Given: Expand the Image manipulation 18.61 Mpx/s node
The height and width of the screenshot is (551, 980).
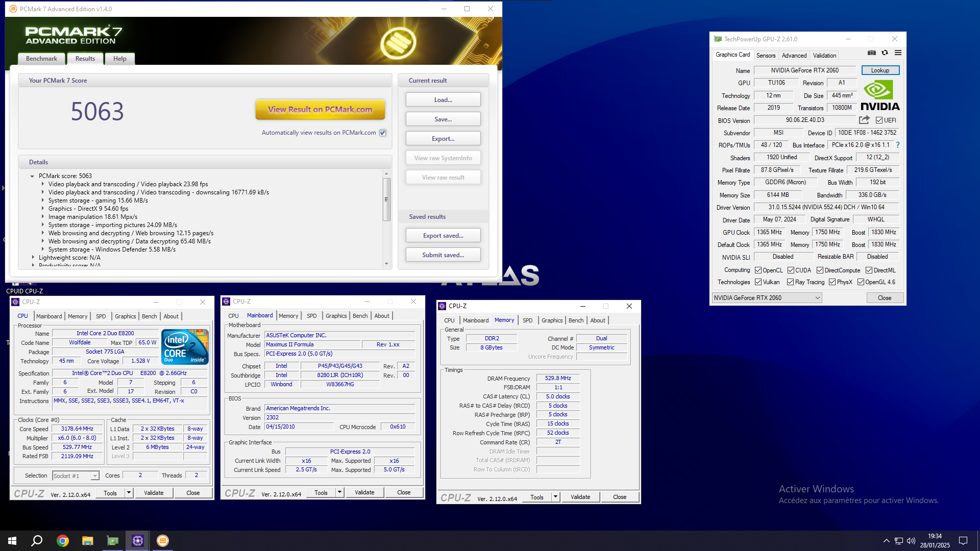Looking at the screenshot, I should (43, 217).
